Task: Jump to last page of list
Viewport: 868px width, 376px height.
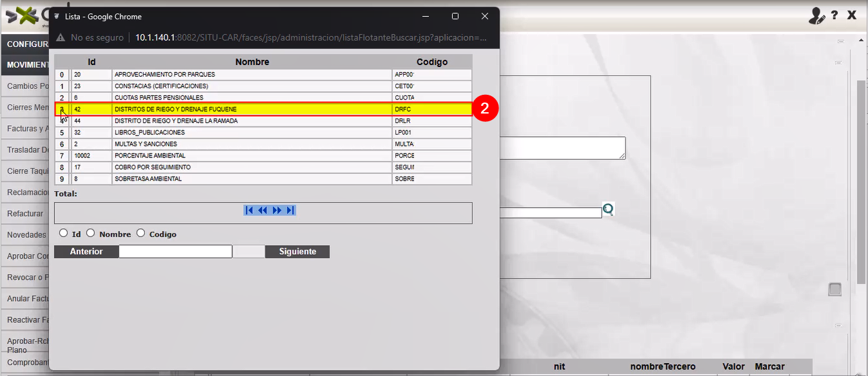Action: (290, 210)
